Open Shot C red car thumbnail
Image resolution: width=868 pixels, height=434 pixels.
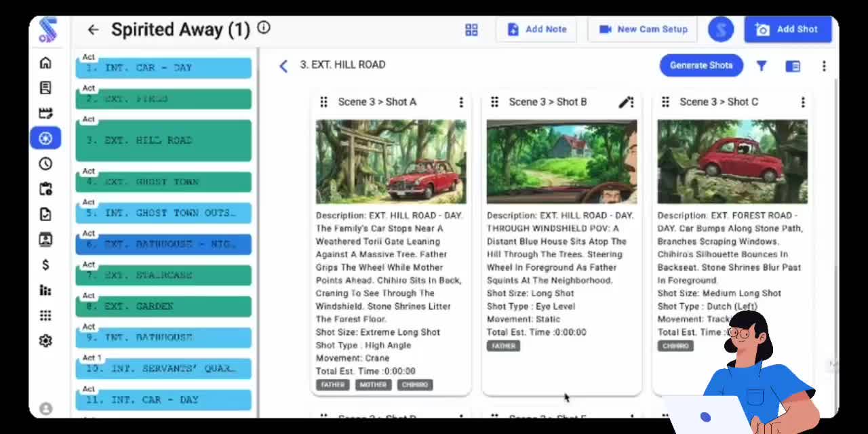(x=732, y=161)
